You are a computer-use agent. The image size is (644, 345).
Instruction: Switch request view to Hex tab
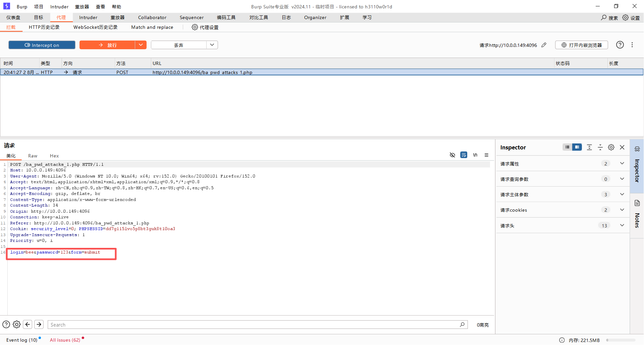click(54, 156)
